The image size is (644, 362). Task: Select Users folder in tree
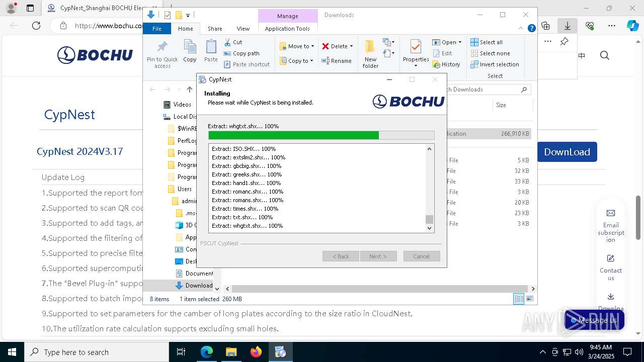click(180, 189)
